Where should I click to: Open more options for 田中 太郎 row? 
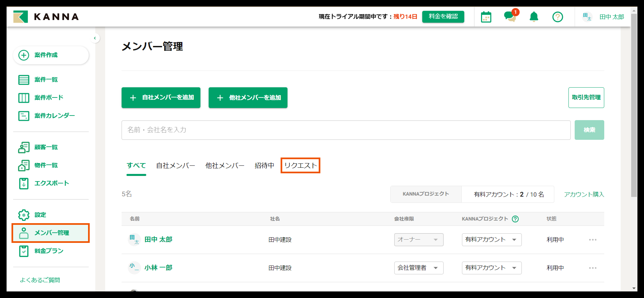[593, 240]
